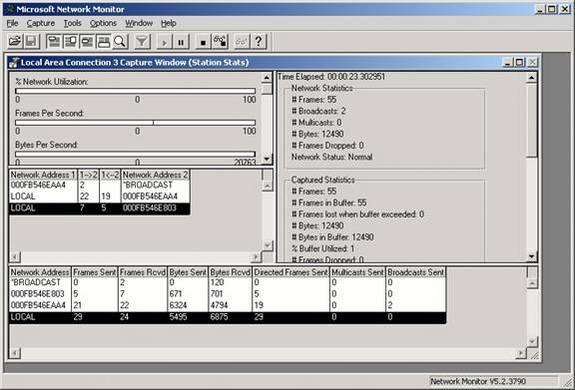This screenshot has width=575, height=390.
Task: Click the Help question mark toolbar icon
Action: point(258,41)
